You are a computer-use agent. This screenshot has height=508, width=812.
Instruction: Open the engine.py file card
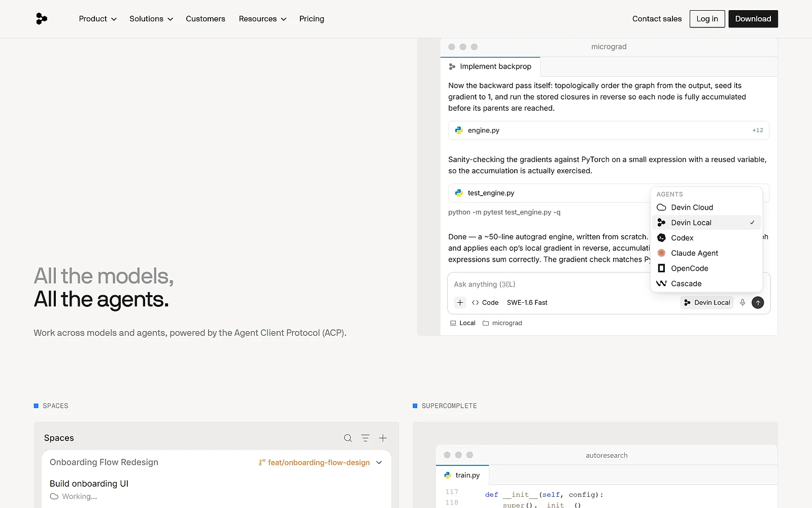tap(608, 130)
